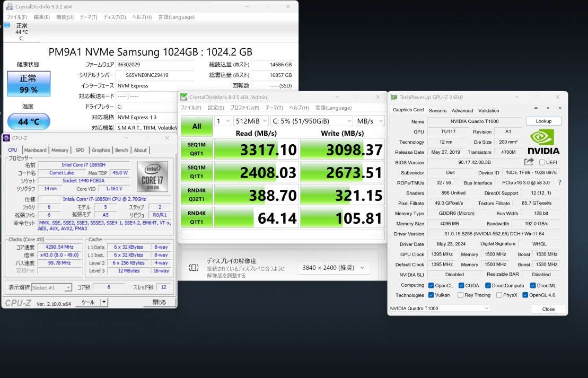
Task: Switch to the SPD tab in CPU-Z
Action: click(80, 150)
